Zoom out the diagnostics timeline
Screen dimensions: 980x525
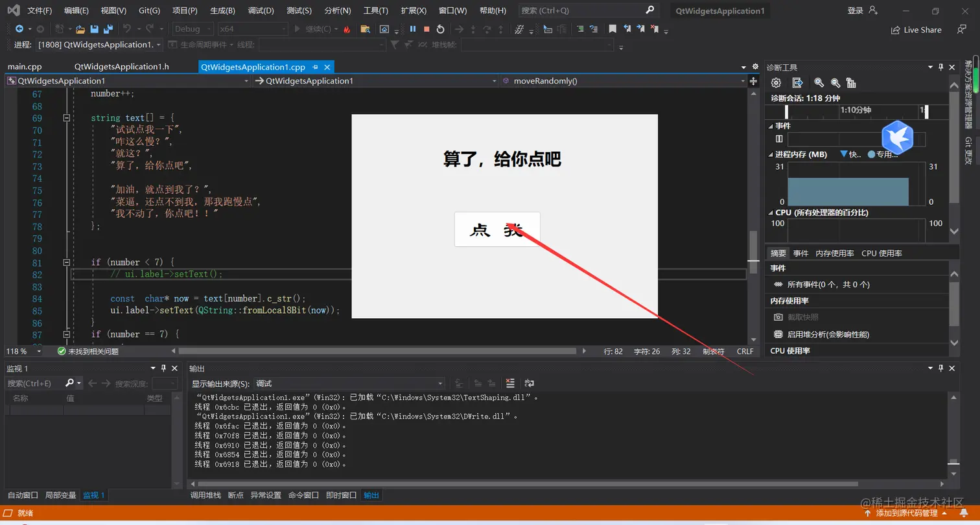pos(835,83)
